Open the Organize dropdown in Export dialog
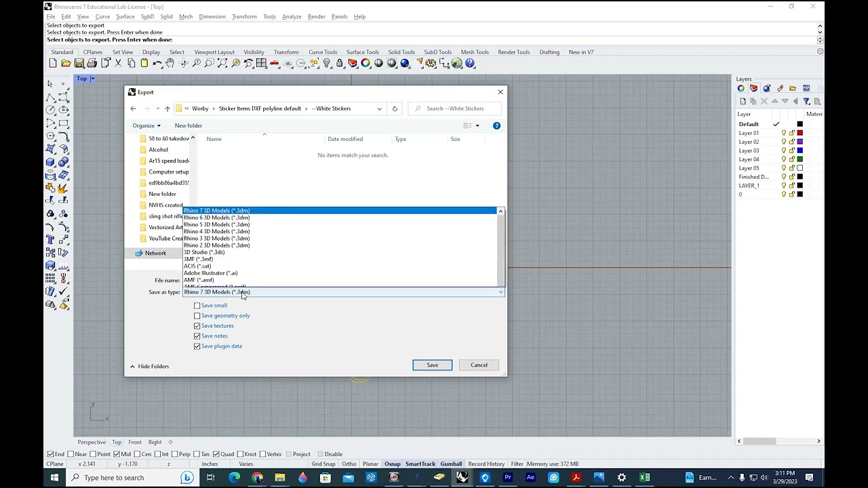 [146, 125]
